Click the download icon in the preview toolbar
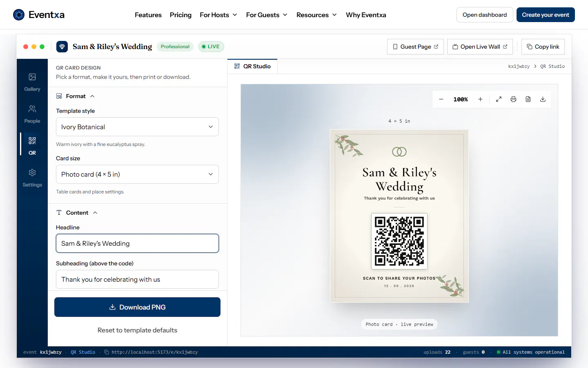 coord(543,99)
